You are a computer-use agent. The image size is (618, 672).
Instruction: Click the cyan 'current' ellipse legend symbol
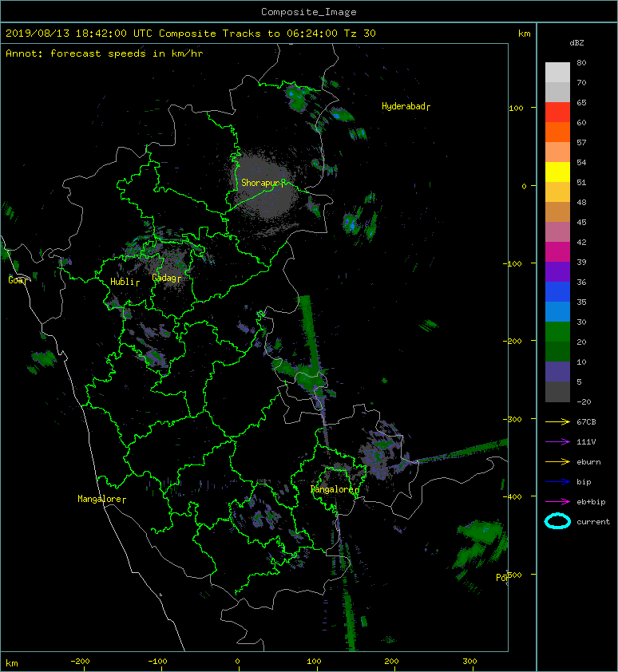[x=557, y=521]
